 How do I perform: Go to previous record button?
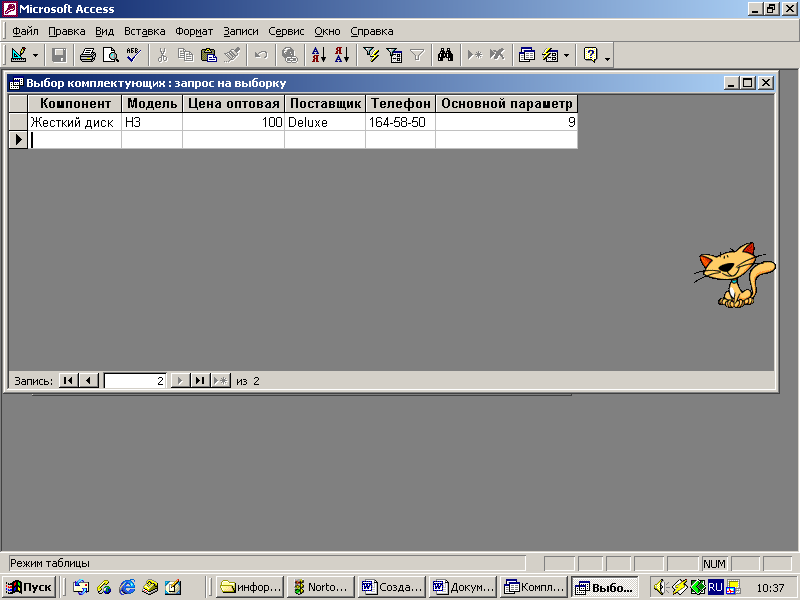(x=89, y=381)
